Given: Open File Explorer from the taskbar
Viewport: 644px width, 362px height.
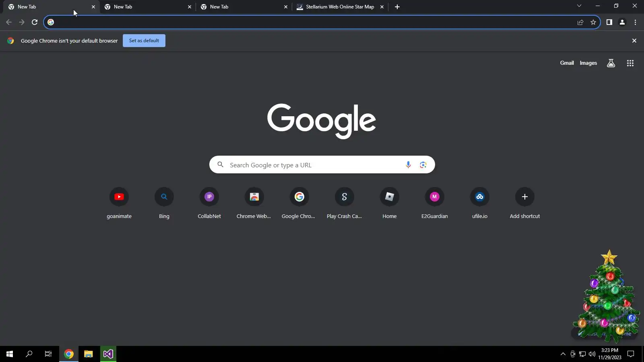Looking at the screenshot, I should [x=89, y=354].
